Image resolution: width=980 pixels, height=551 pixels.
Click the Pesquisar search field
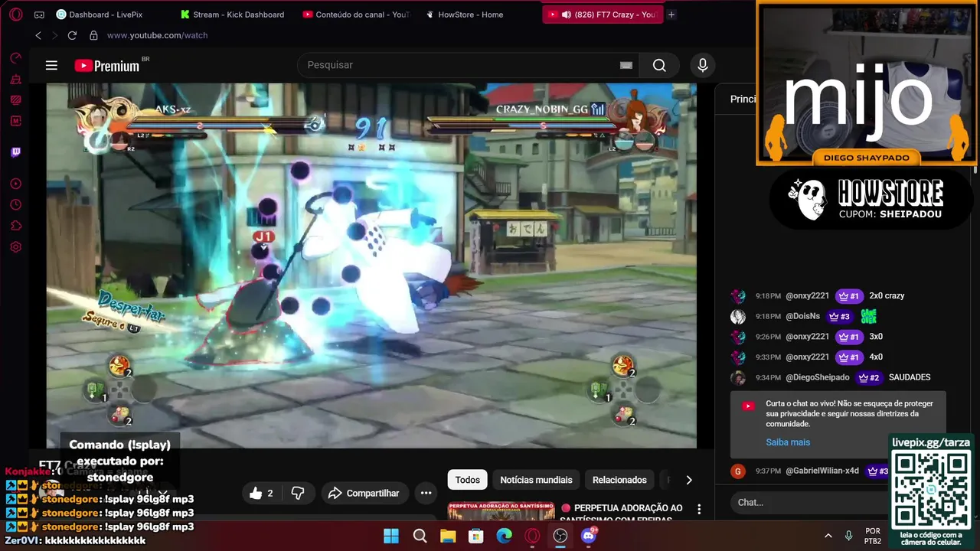456,65
